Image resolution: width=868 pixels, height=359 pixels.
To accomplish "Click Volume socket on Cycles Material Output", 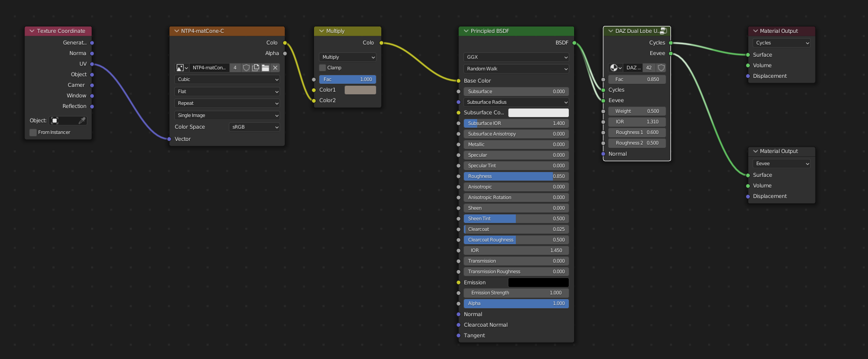I will [748, 66].
